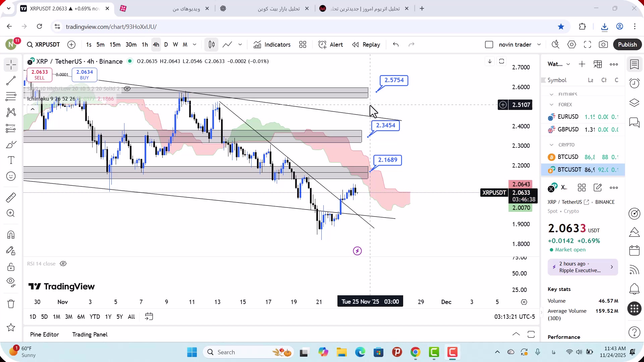
Task: Expand the bottom panel chevron
Action: pyautogui.click(x=516, y=334)
